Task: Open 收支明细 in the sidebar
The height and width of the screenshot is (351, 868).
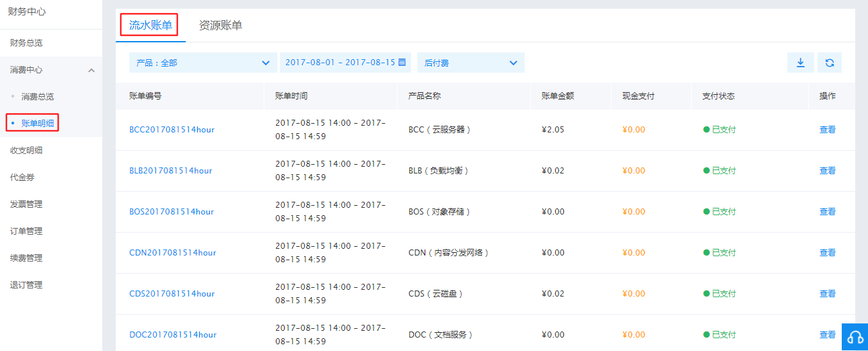Action: point(26,151)
